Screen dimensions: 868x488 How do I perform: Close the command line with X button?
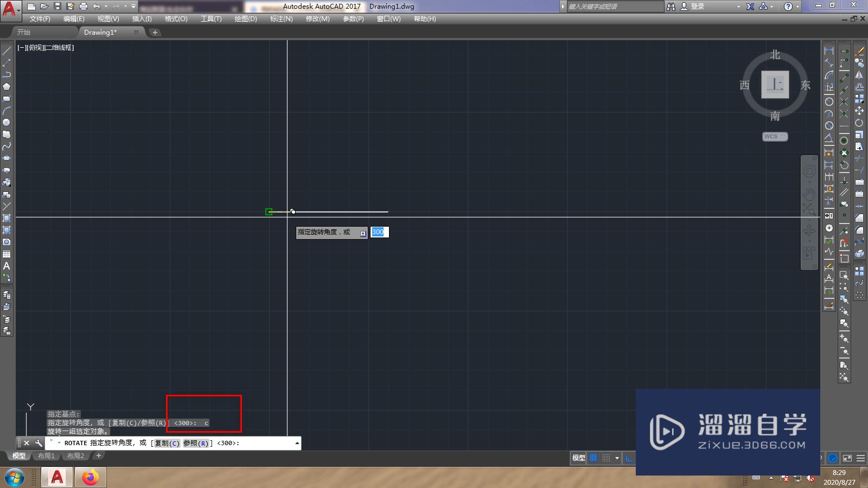(27, 443)
